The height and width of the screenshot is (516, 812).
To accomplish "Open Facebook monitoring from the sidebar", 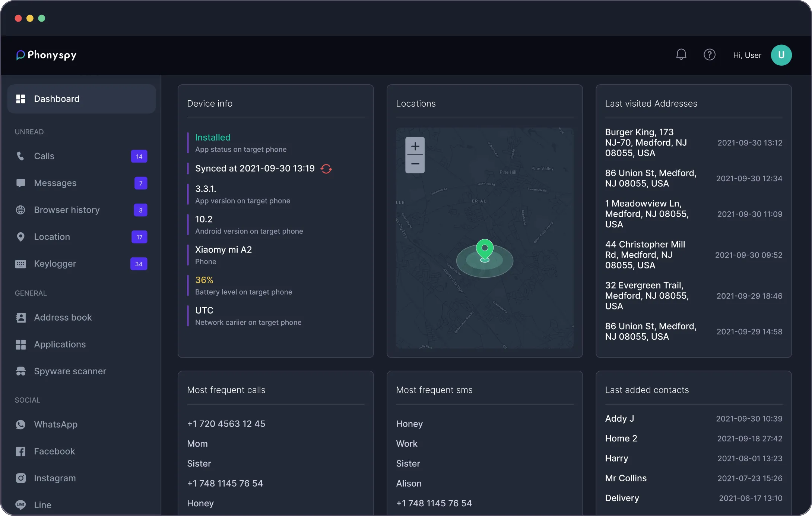I will [x=55, y=451].
